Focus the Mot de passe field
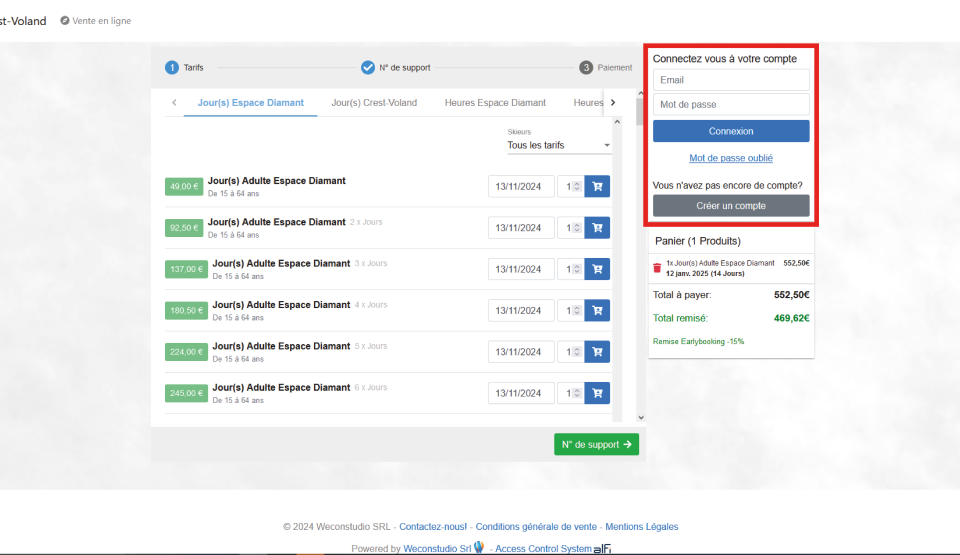960x555 pixels. (731, 104)
